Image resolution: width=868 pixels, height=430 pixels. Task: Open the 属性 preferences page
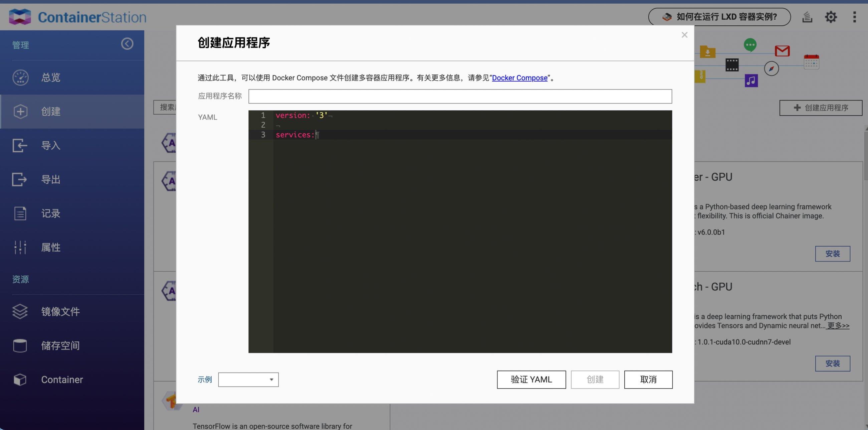[72, 248]
